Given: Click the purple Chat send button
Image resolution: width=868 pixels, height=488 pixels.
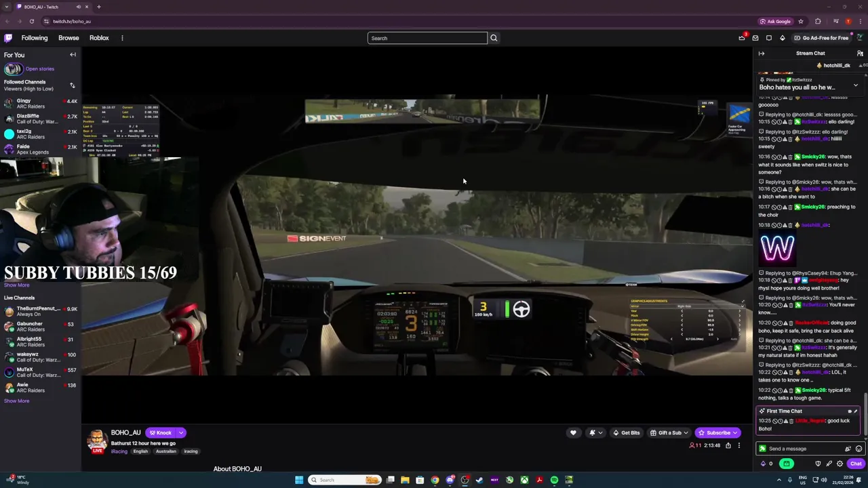Looking at the screenshot, I should point(856,464).
